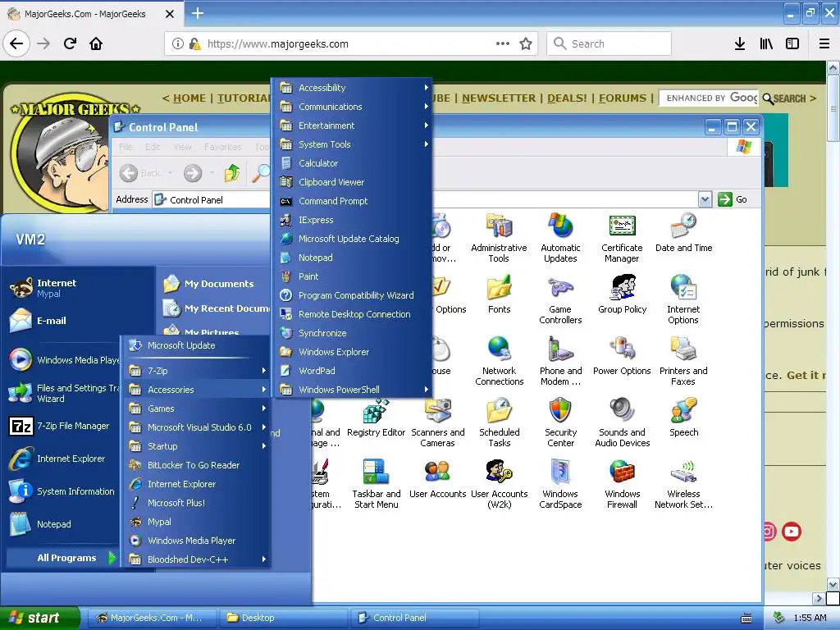This screenshot has height=630, width=840.
Task: Open User Accounts (W2k) icon
Action: [x=500, y=484]
